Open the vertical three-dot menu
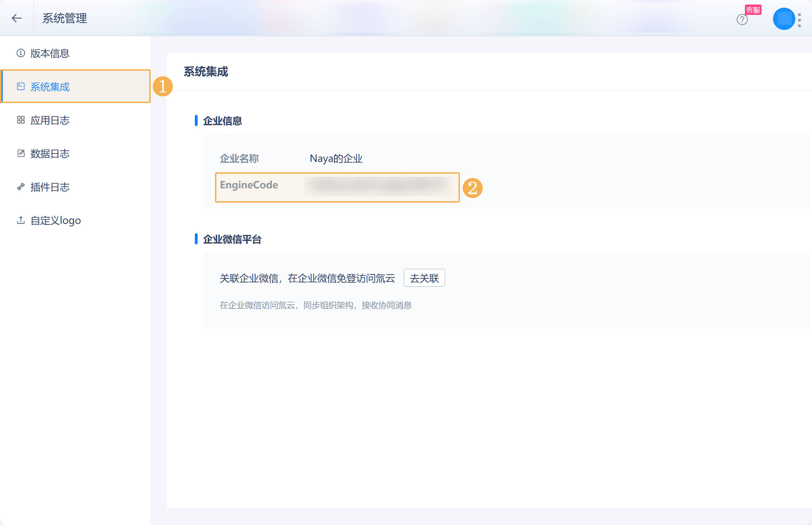812x525 pixels. point(799,20)
